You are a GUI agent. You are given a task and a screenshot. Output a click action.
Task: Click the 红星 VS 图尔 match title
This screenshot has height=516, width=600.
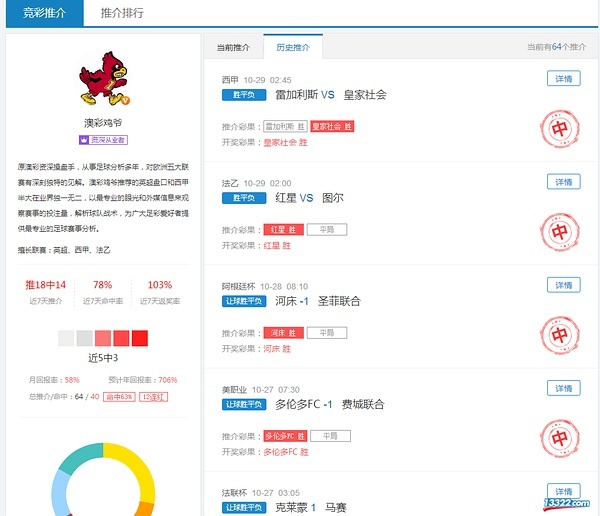point(310,198)
